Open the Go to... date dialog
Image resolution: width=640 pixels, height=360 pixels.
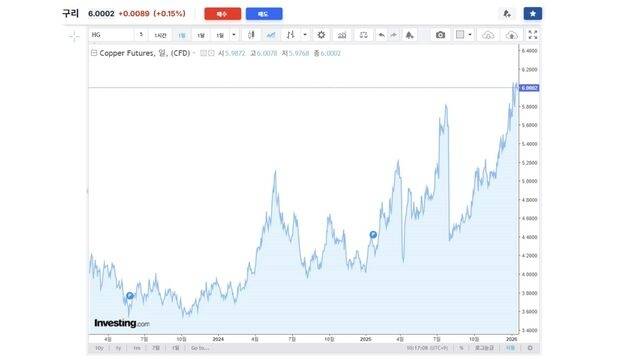(x=200, y=348)
